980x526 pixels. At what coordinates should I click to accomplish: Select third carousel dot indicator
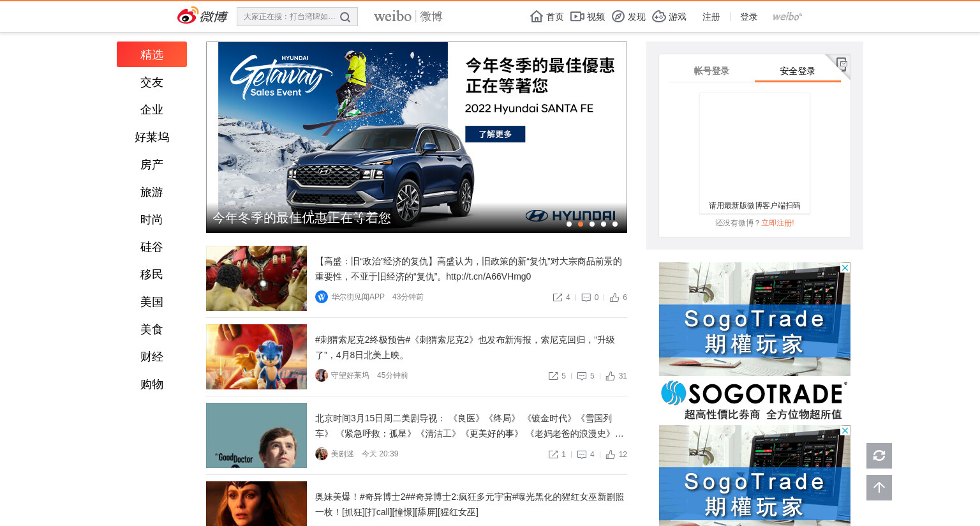(592, 224)
